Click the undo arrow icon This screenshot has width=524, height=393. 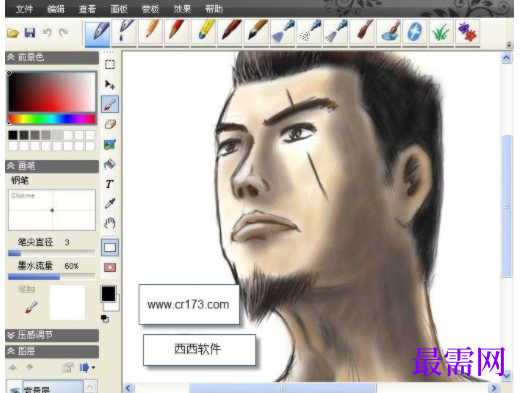click(x=47, y=33)
